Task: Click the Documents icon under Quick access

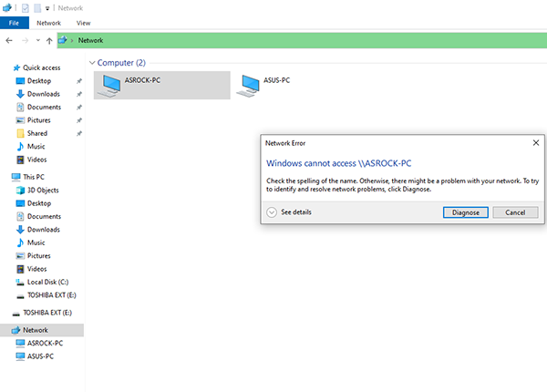Action: tap(20, 107)
